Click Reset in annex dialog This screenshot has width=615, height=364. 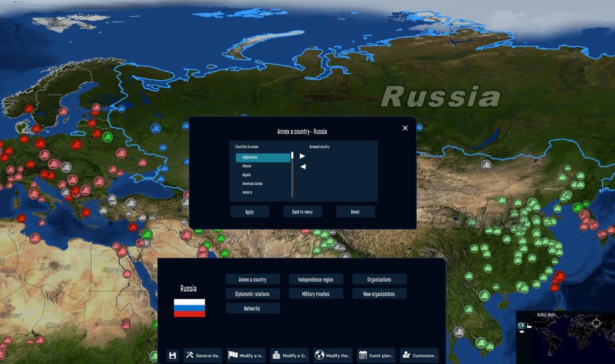(x=355, y=212)
